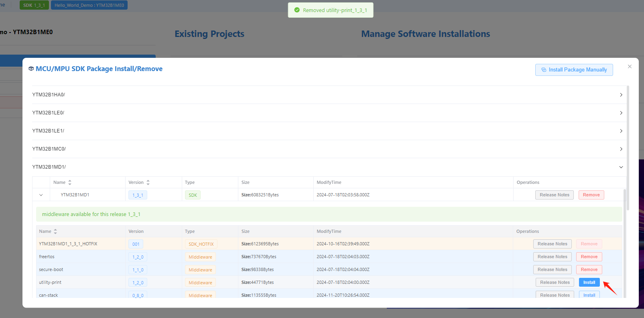Open Release Notes for can-stack
This screenshot has height=318, width=644.
pyautogui.click(x=555, y=295)
